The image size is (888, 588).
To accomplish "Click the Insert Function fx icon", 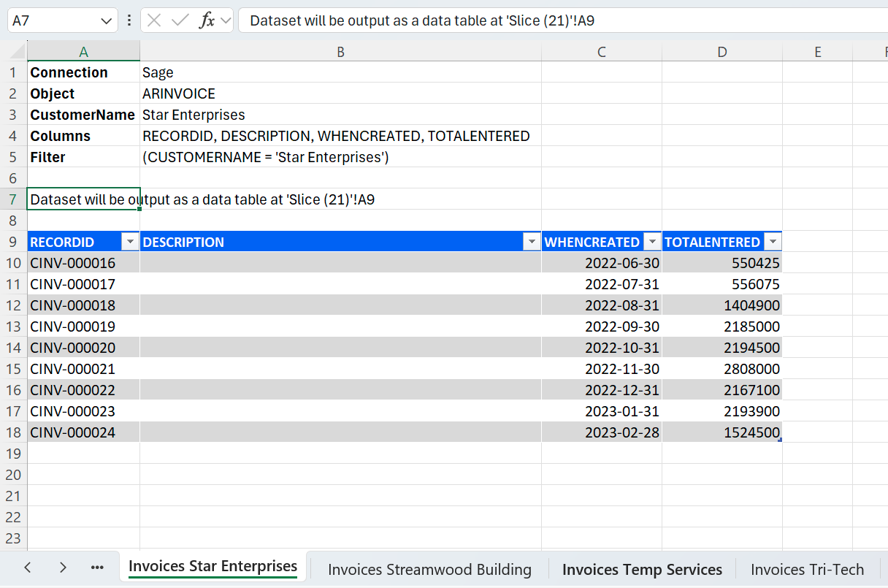I will point(207,20).
